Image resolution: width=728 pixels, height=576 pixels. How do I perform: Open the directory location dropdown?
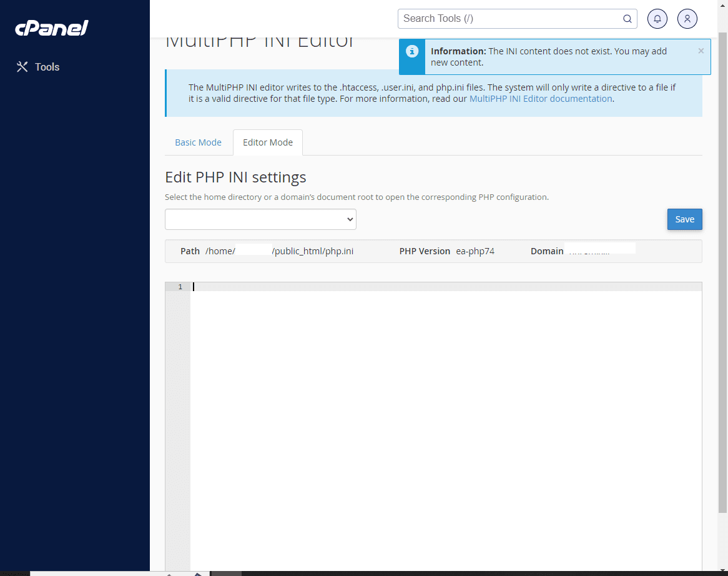260,219
